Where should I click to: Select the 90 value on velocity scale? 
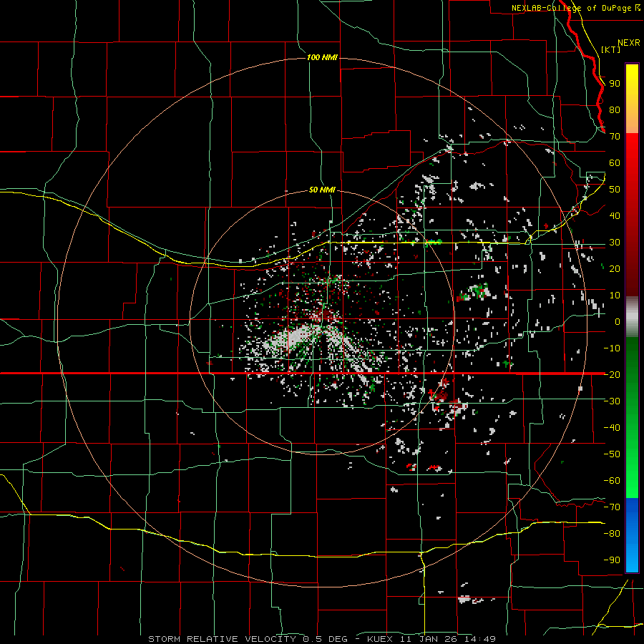[615, 84]
